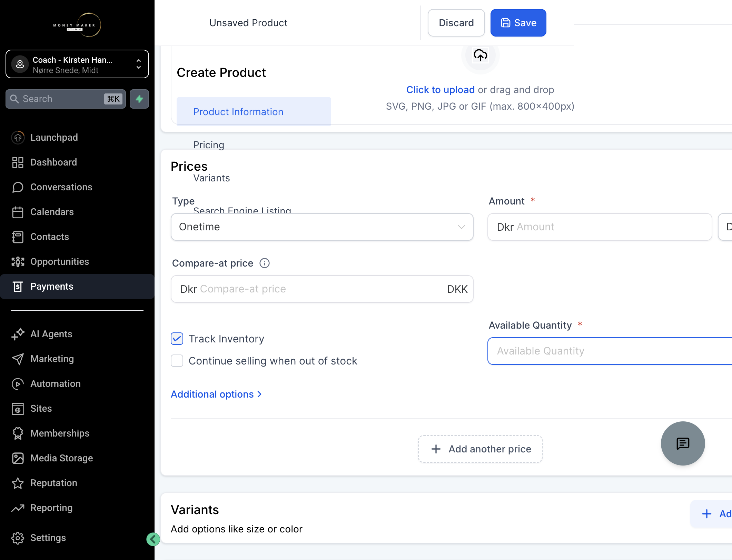
Task: Open Payments invoice icon
Action: (x=18, y=287)
